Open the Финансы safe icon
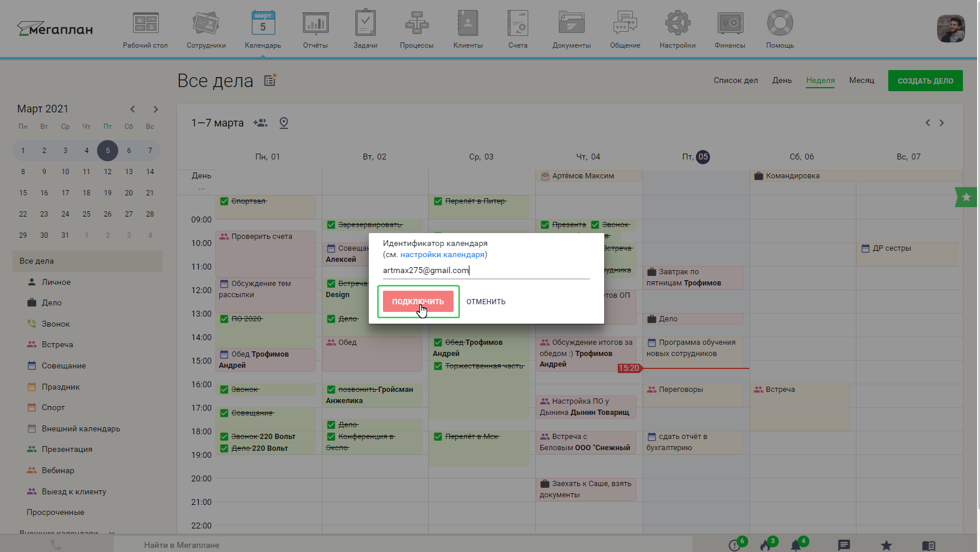The width and height of the screenshot is (980, 552). click(730, 24)
